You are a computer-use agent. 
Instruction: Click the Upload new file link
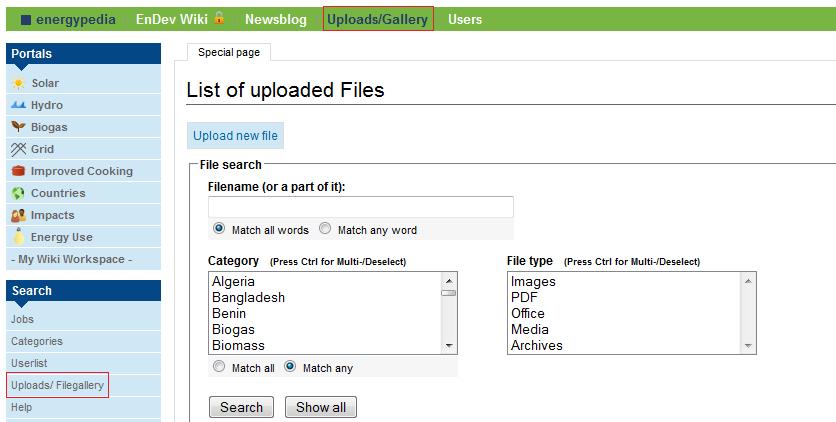click(x=236, y=136)
